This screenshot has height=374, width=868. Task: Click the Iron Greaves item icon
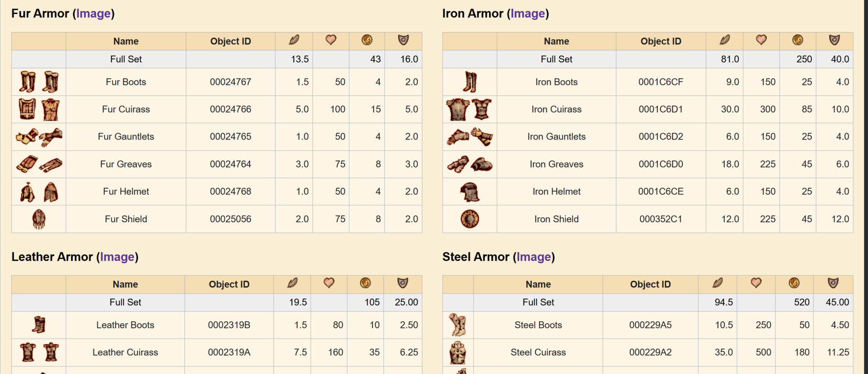[470, 164]
